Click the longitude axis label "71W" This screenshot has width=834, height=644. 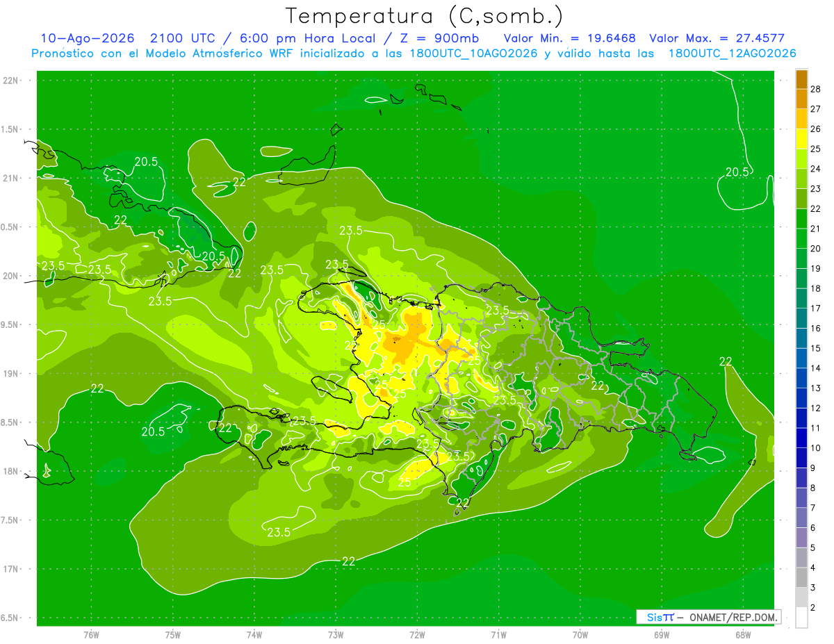(x=498, y=634)
